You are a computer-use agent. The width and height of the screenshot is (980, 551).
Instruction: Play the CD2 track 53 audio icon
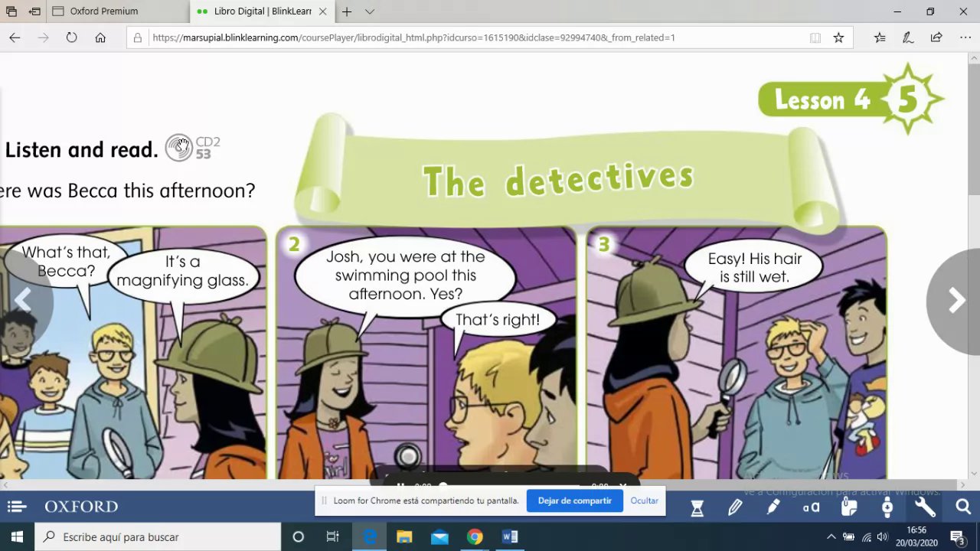[179, 148]
